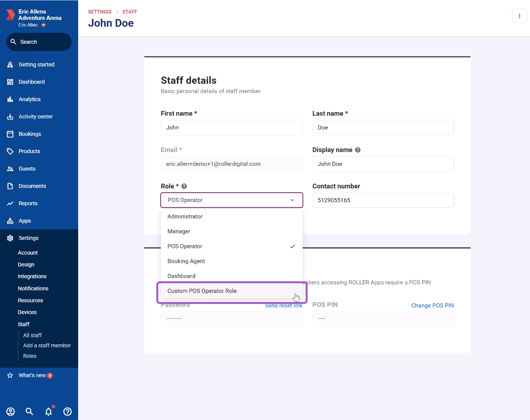Image resolution: width=530 pixels, height=420 pixels.
Task: Select Custom POS Operator Role option
Action: [x=202, y=291]
